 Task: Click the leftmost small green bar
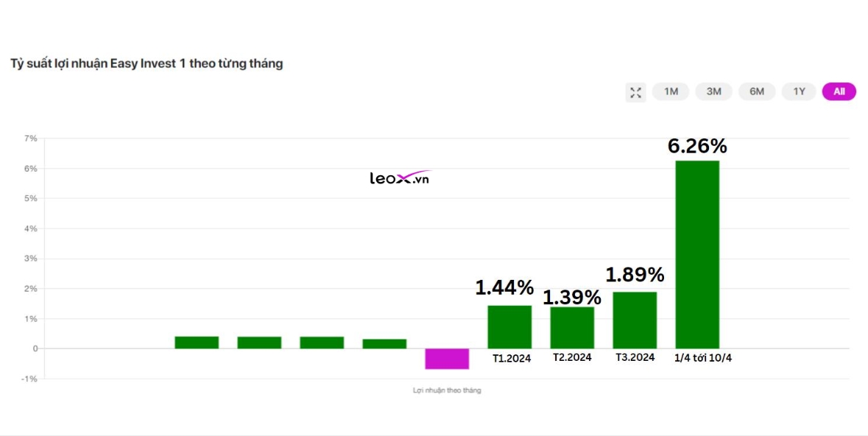[x=197, y=342]
